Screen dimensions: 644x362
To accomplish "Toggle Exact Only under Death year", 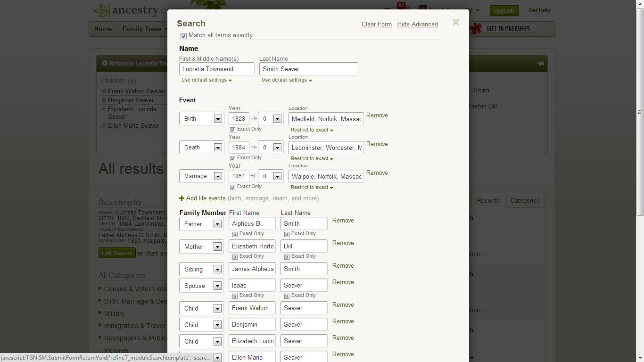I will pos(233,158).
